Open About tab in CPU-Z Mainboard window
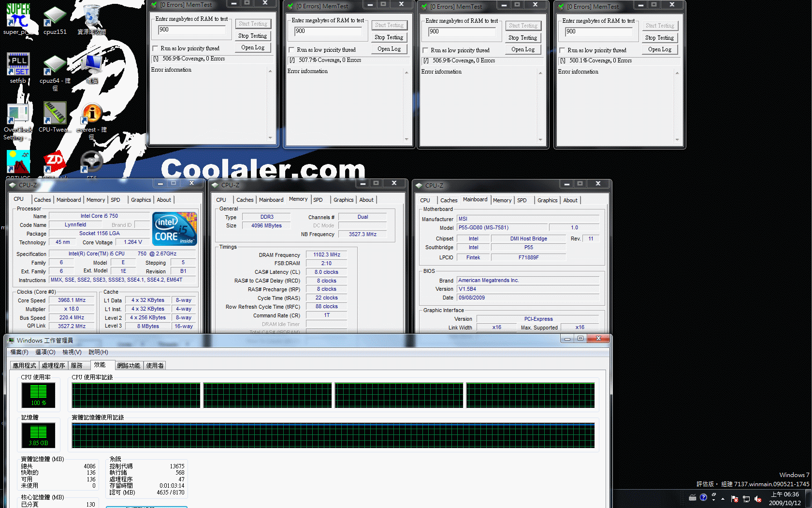 point(570,200)
